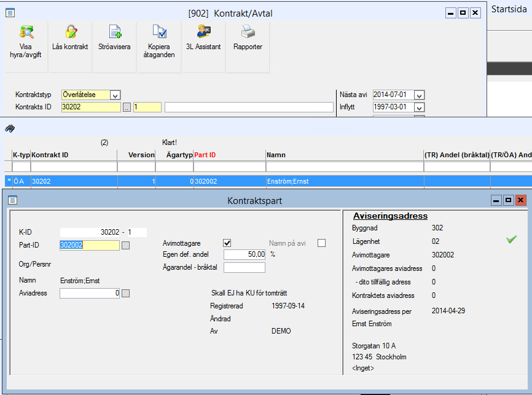Click the Lås kontrakt padlock icon
The width and height of the screenshot is (532, 395).
point(71,31)
